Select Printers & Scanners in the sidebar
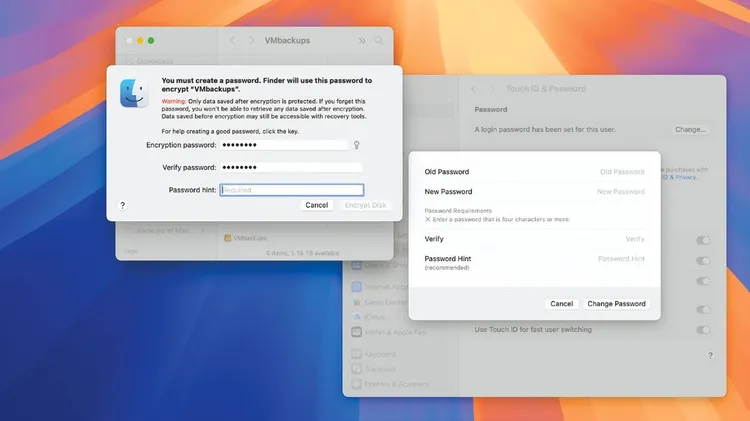 point(396,386)
